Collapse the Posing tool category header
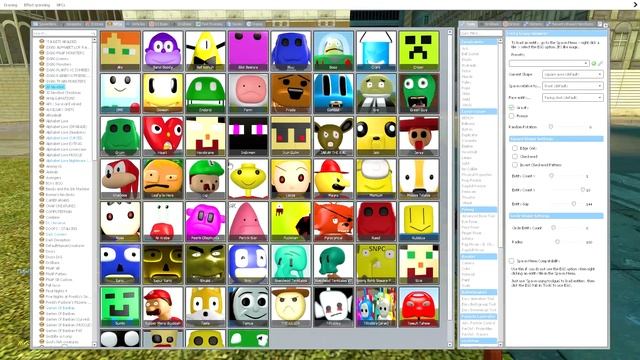The height and width of the screenshot is (360, 640). (x=478, y=209)
